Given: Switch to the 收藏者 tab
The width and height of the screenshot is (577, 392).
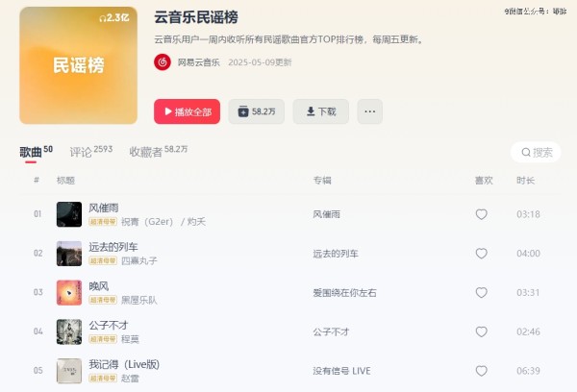Looking at the screenshot, I should 159,151.
